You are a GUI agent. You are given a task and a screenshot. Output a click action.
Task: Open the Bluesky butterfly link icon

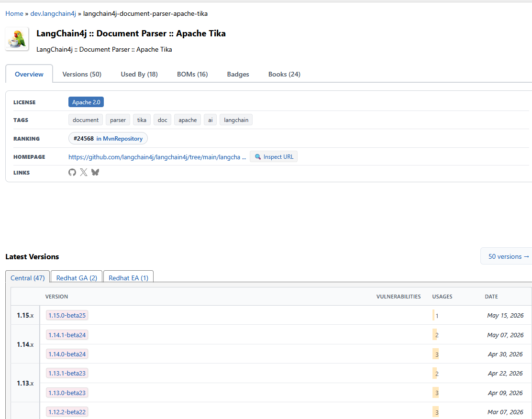point(95,172)
